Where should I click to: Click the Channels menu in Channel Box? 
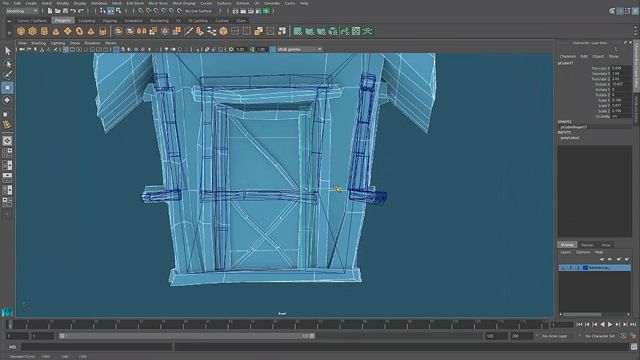tap(567, 56)
